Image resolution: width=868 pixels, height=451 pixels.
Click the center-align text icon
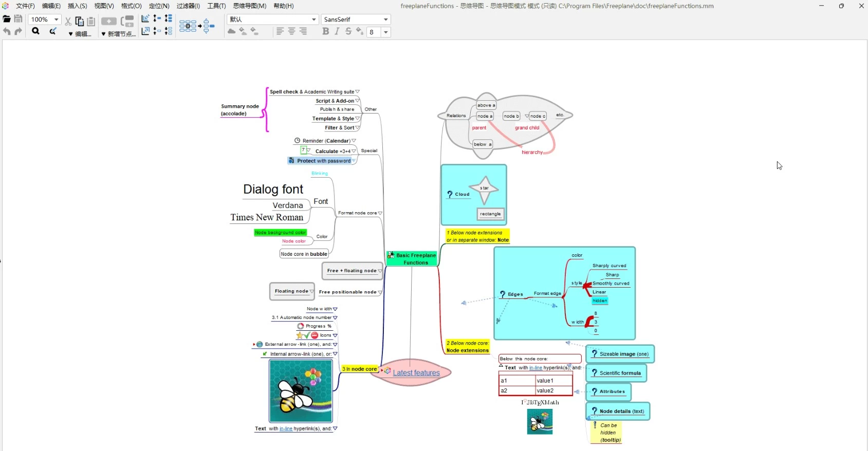[x=291, y=32]
